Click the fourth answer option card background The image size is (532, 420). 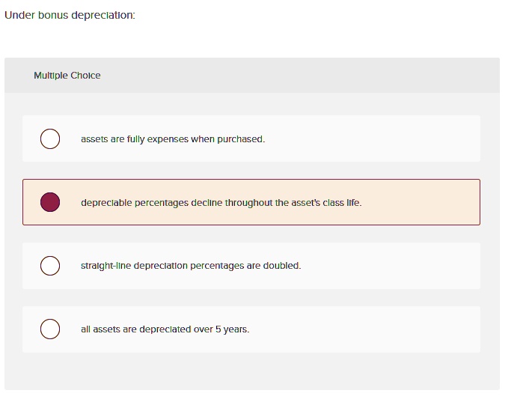(251, 329)
